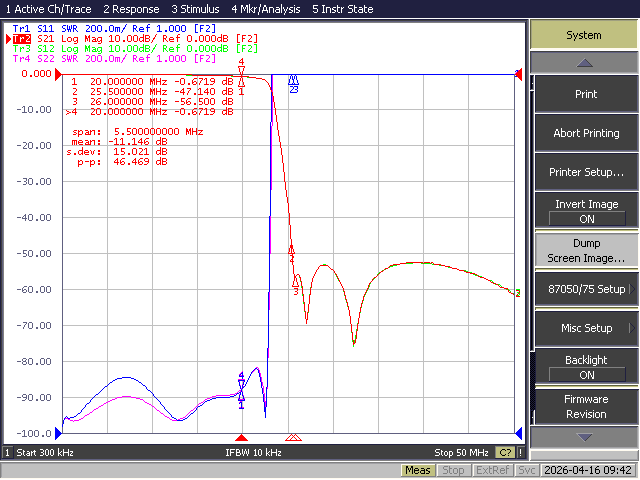Show Firmware Revision information
Viewport: 640px width, 480px height.
pyautogui.click(x=586, y=406)
